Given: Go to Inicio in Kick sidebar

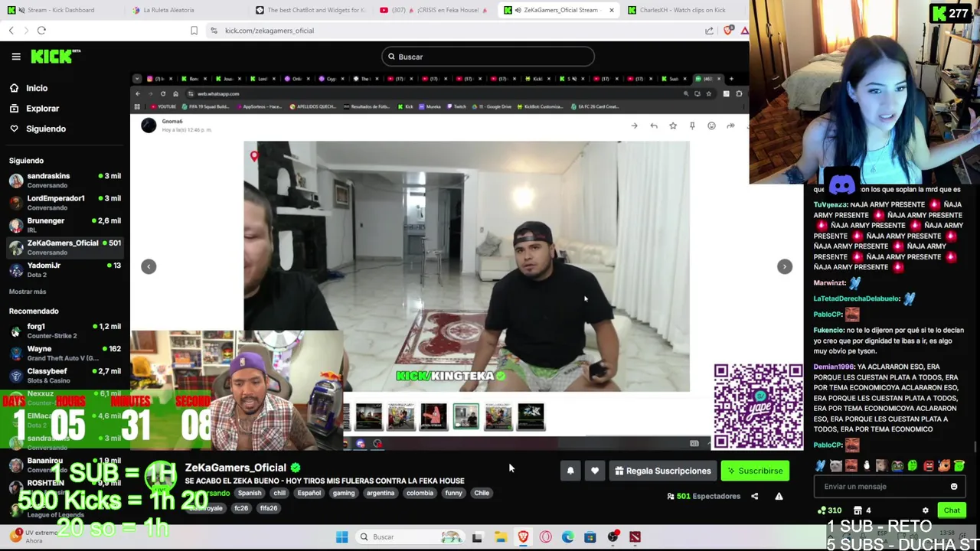Looking at the screenshot, I should pos(37,88).
